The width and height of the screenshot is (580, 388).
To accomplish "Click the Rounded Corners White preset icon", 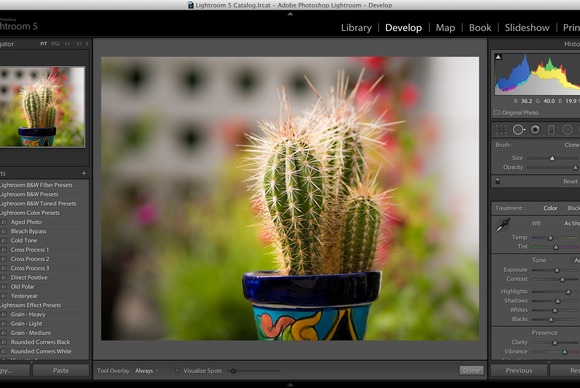I will (4, 351).
